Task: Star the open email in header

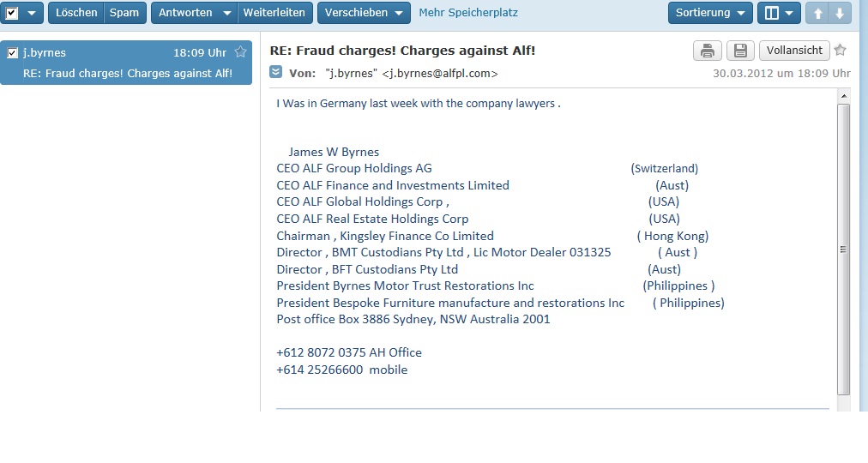Action: pyautogui.click(x=841, y=50)
